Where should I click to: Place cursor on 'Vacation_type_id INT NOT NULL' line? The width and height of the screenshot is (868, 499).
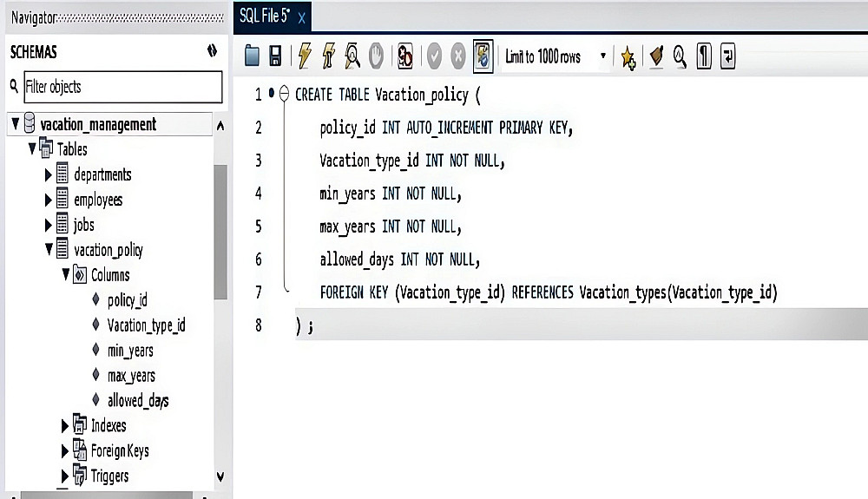pyautogui.click(x=411, y=161)
